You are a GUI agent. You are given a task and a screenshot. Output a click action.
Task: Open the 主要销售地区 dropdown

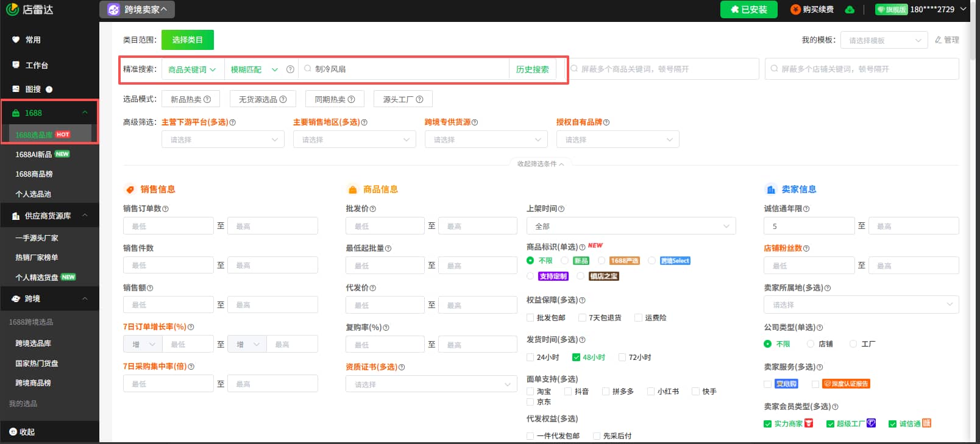pos(355,139)
